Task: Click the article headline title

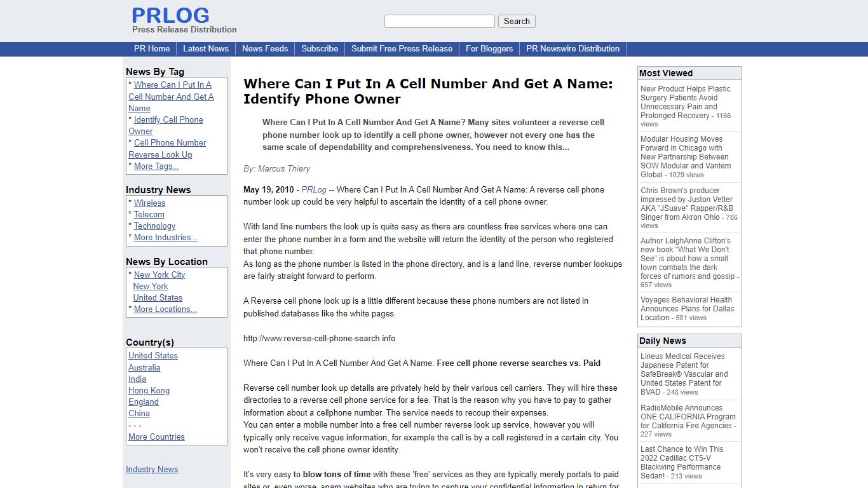Action: 428,91
